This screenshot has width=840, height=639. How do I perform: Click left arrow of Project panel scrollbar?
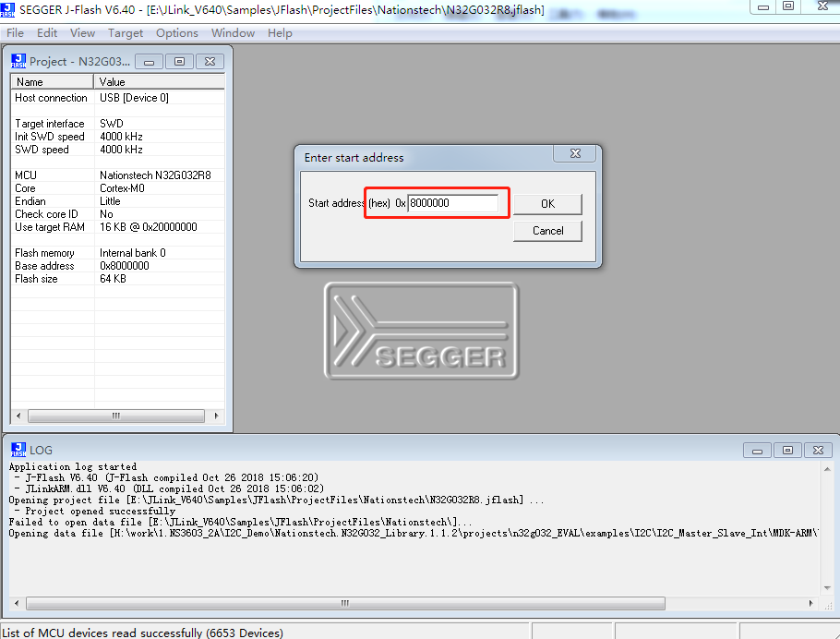(x=18, y=416)
